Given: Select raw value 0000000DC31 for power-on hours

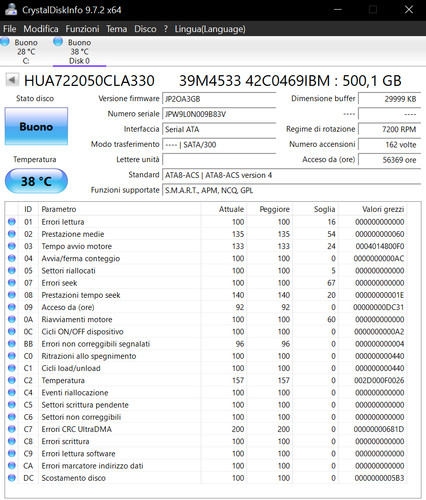Looking at the screenshot, I should [x=379, y=307].
